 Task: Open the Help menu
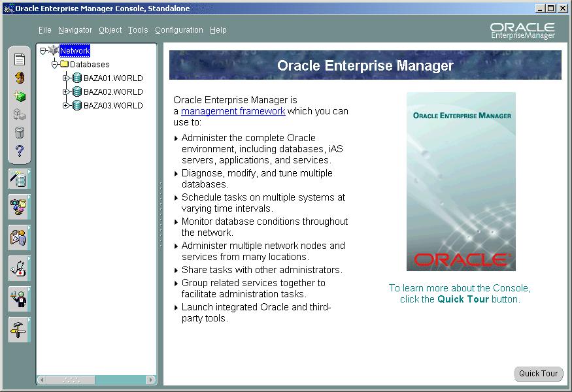click(x=218, y=30)
